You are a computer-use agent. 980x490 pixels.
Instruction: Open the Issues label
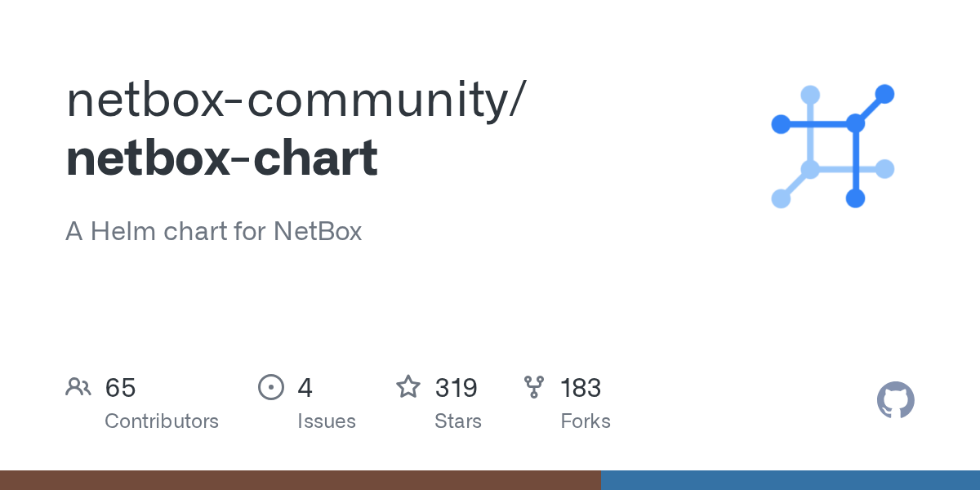click(327, 421)
